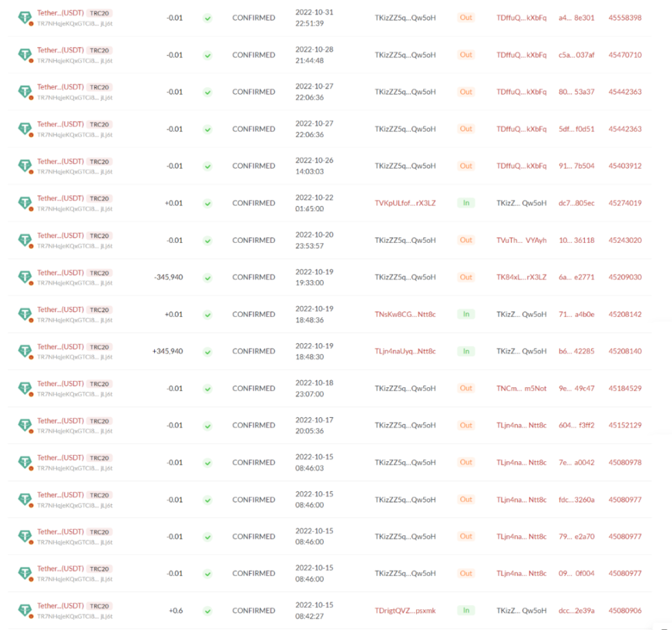The height and width of the screenshot is (630, 672).
Task: Click the In badge beside TNsKw8CG...Ntt8c
Action: pyautogui.click(x=466, y=314)
